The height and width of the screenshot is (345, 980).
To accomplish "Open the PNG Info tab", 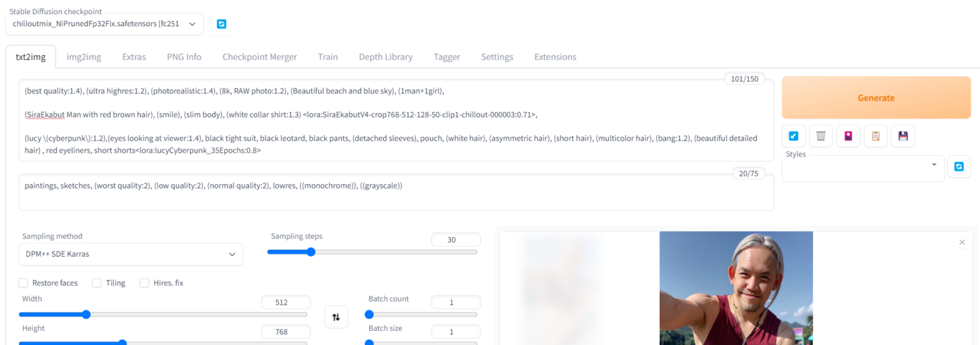I will click(184, 57).
